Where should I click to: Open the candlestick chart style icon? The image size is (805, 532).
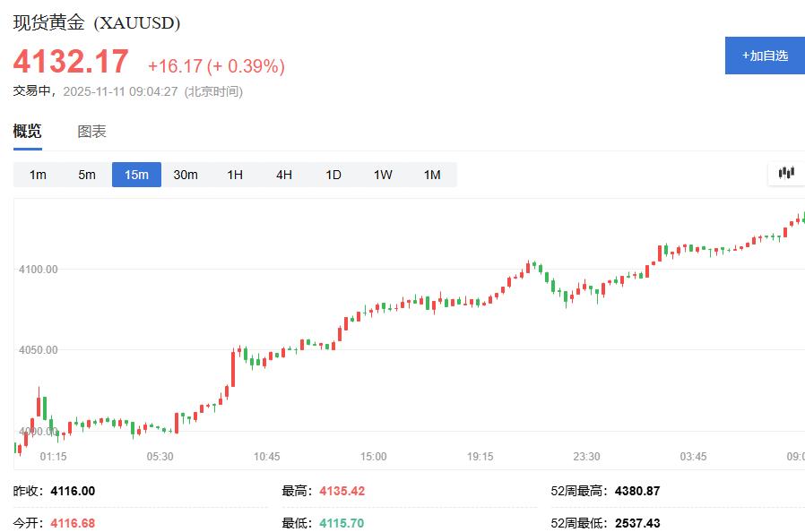[784, 172]
